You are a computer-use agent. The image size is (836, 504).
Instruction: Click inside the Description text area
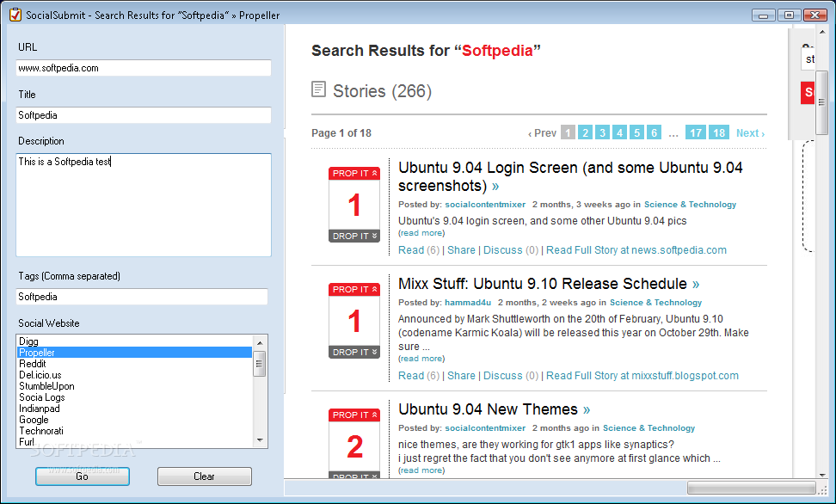click(144, 205)
